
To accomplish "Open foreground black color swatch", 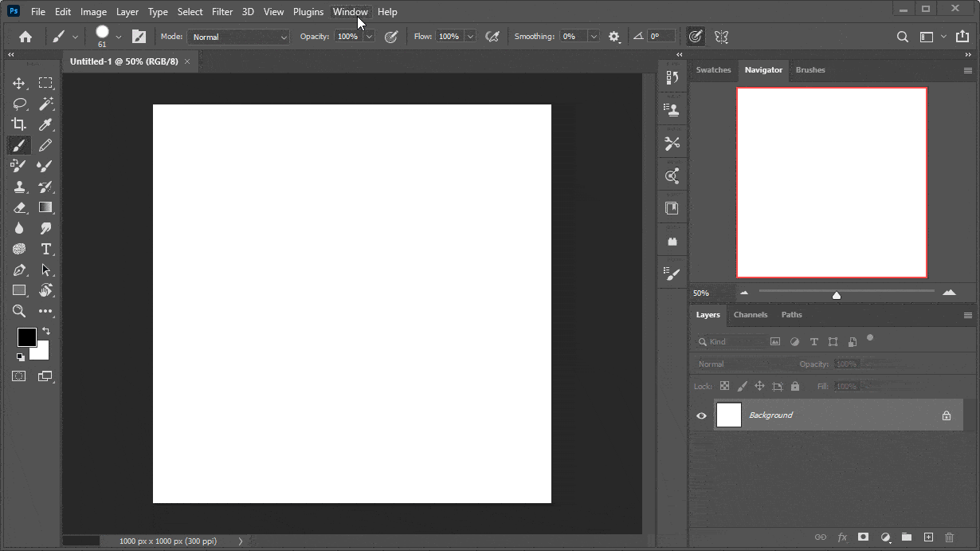I will [x=27, y=337].
